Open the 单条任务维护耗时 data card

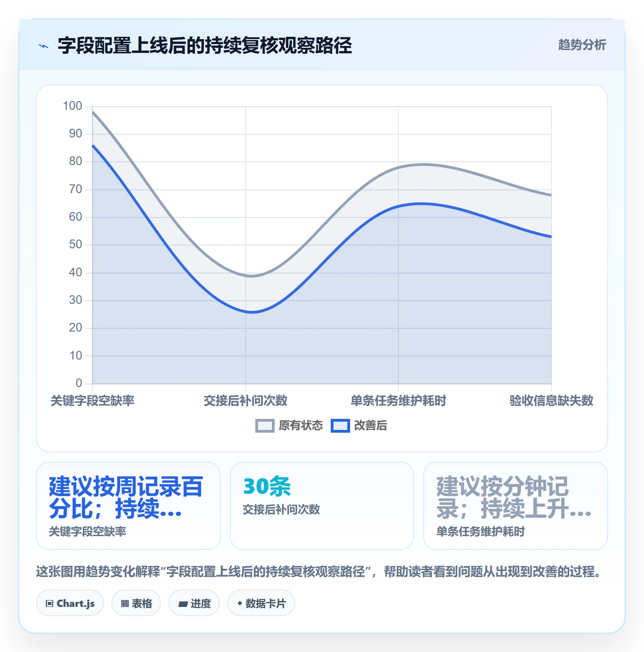[x=516, y=506]
